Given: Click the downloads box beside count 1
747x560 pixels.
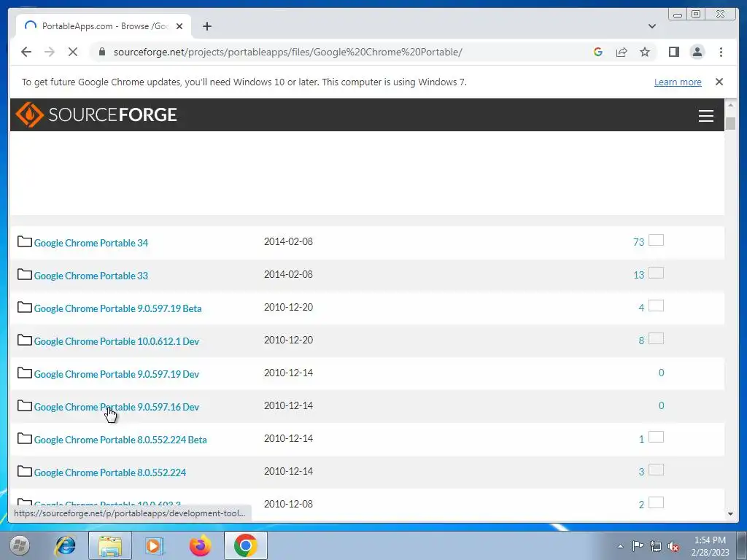Looking at the screenshot, I should coord(656,437).
